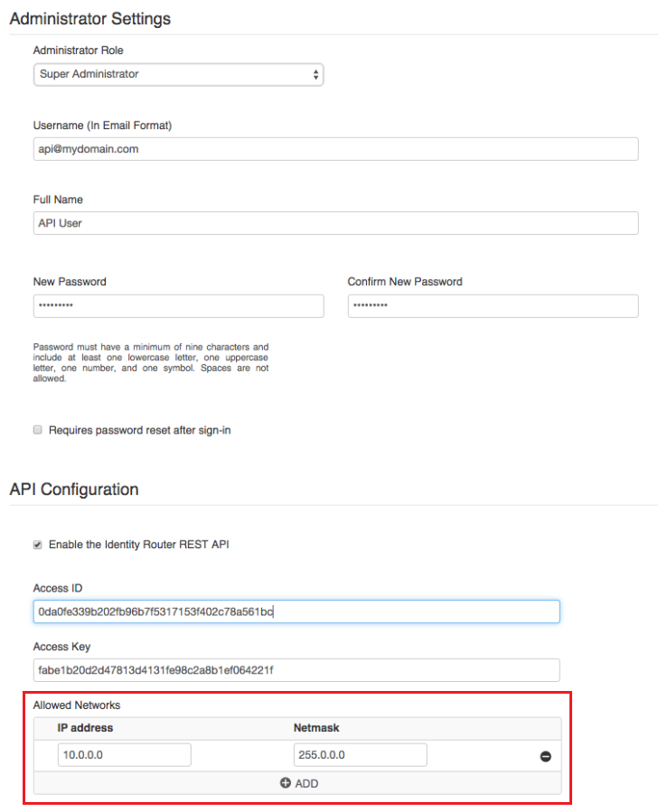
Task: Click the IP address column header
Action: click(x=85, y=727)
